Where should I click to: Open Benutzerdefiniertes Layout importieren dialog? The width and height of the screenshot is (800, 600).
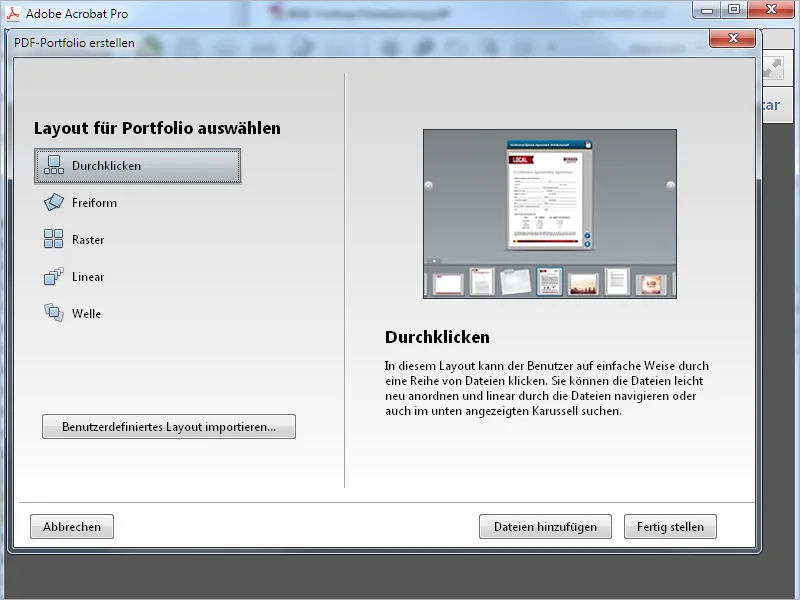(169, 427)
